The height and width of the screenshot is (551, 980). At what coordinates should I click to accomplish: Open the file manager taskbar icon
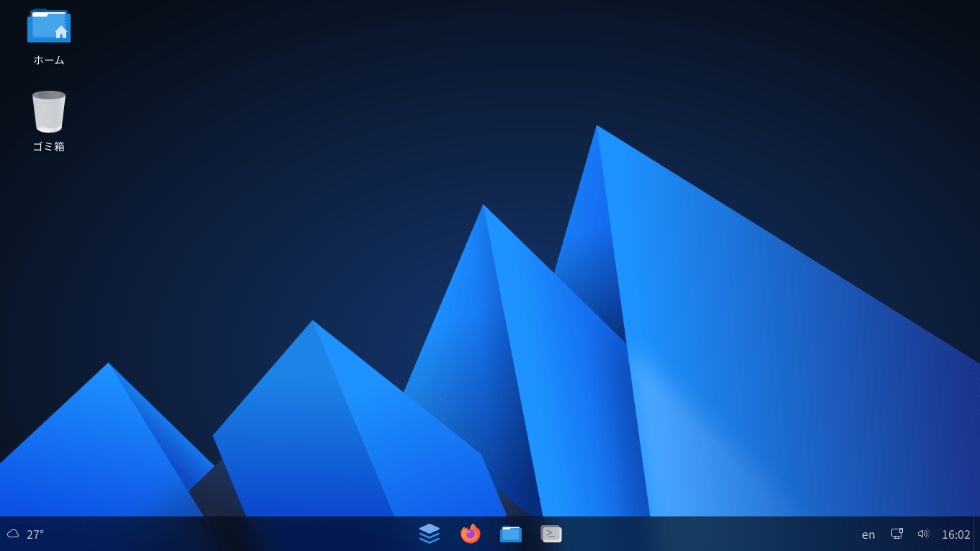[x=511, y=534]
